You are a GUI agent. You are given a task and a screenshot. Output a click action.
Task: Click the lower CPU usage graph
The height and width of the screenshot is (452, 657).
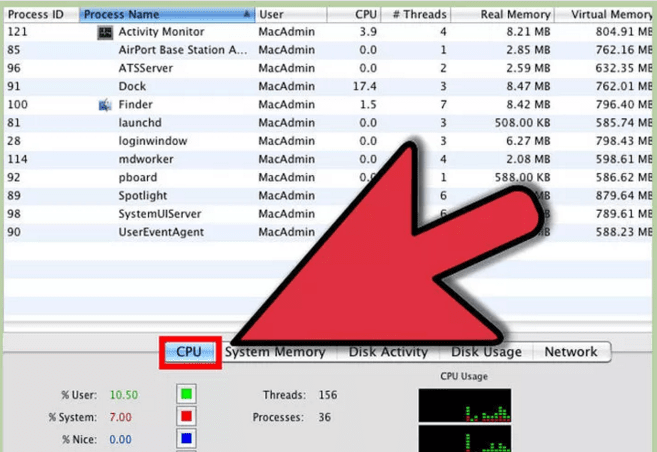click(465, 439)
